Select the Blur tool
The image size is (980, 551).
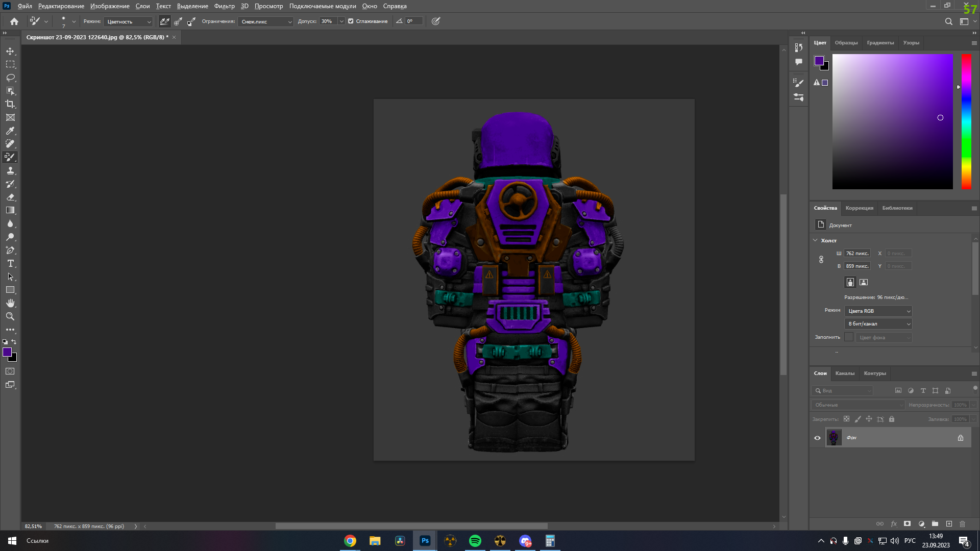click(10, 223)
